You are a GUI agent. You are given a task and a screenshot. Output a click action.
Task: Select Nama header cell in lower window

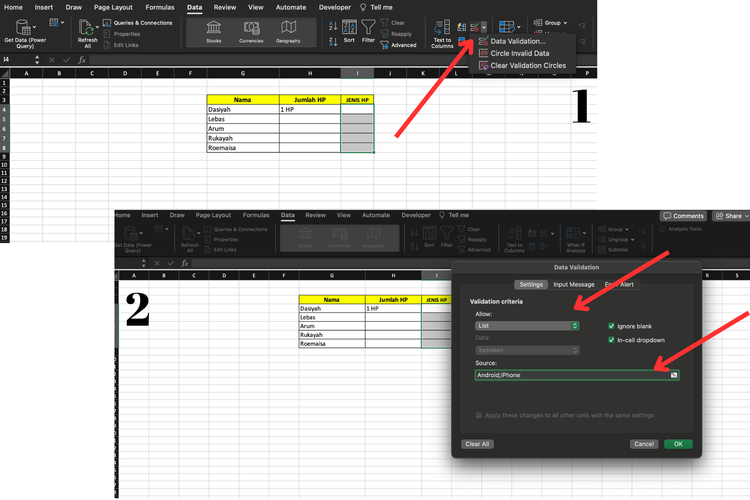(331, 300)
